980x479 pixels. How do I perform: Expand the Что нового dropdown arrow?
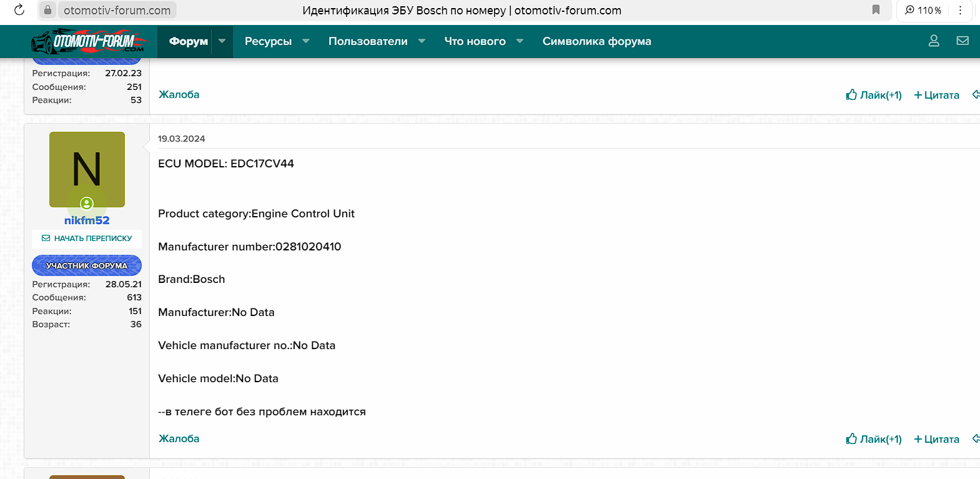coord(520,41)
